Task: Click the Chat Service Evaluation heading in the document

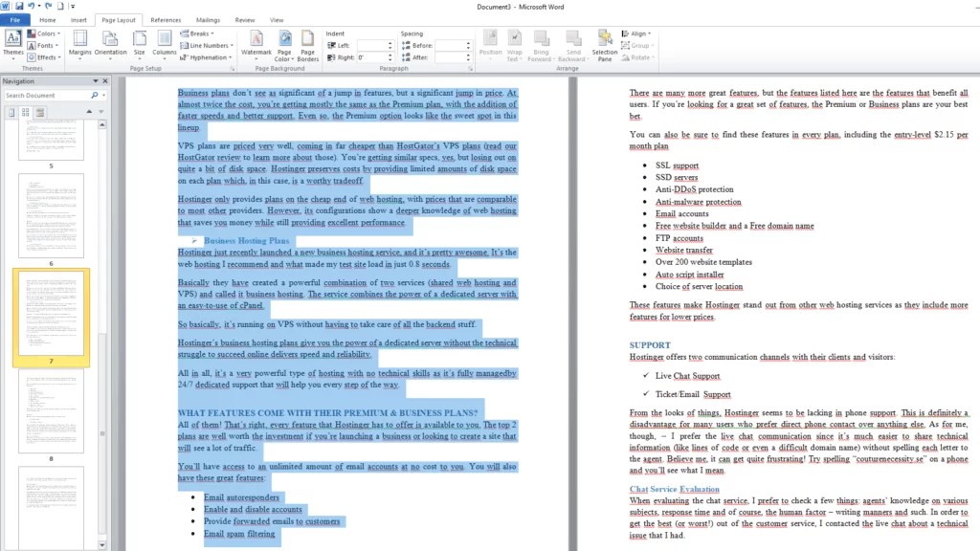Action: pos(675,489)
